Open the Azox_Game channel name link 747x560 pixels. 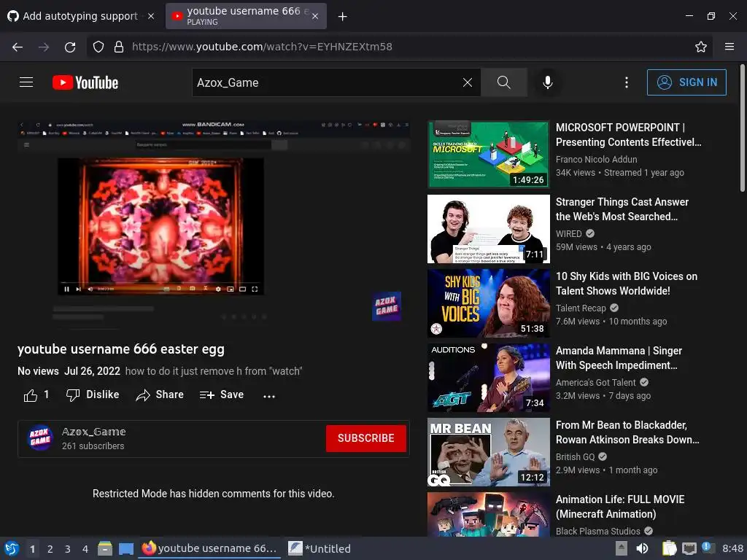pos(94,432)
